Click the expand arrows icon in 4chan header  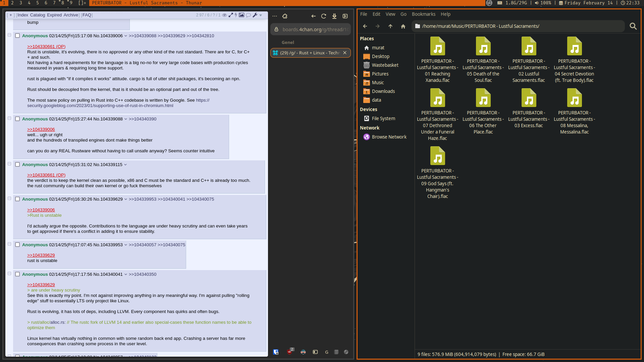click(231, 15)
